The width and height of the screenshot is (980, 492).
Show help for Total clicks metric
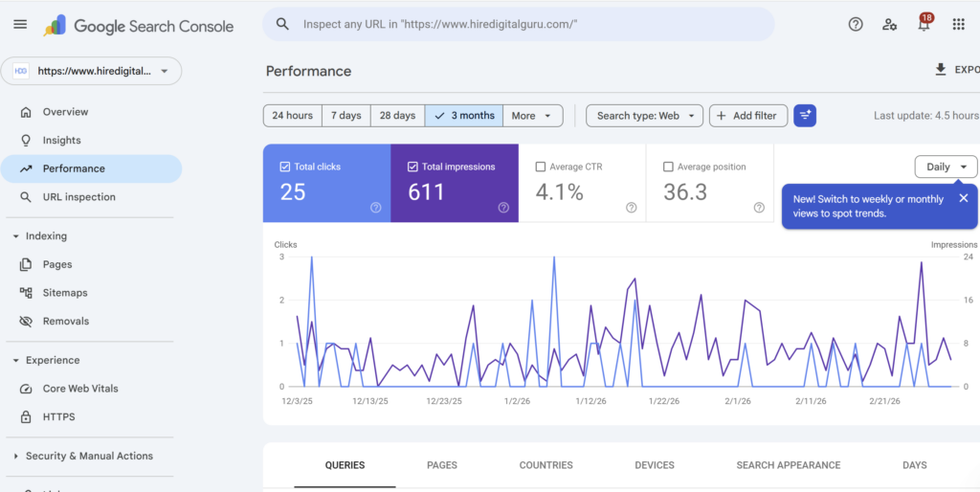tap(376, 208)
